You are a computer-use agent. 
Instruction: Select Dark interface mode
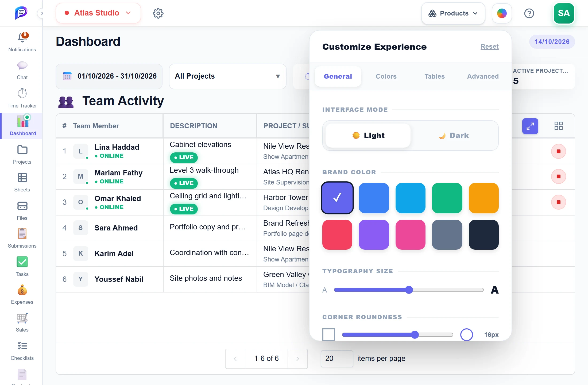pos(454,135)
